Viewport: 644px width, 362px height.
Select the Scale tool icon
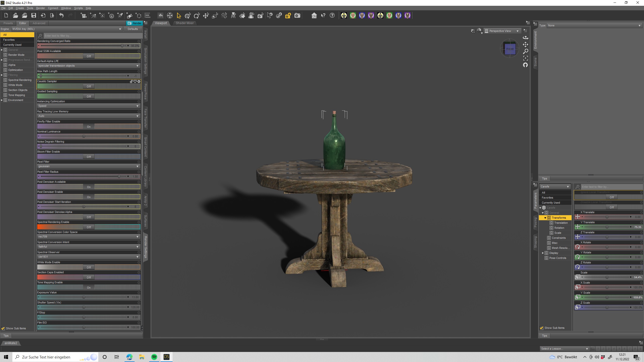[x=215, y=16]
